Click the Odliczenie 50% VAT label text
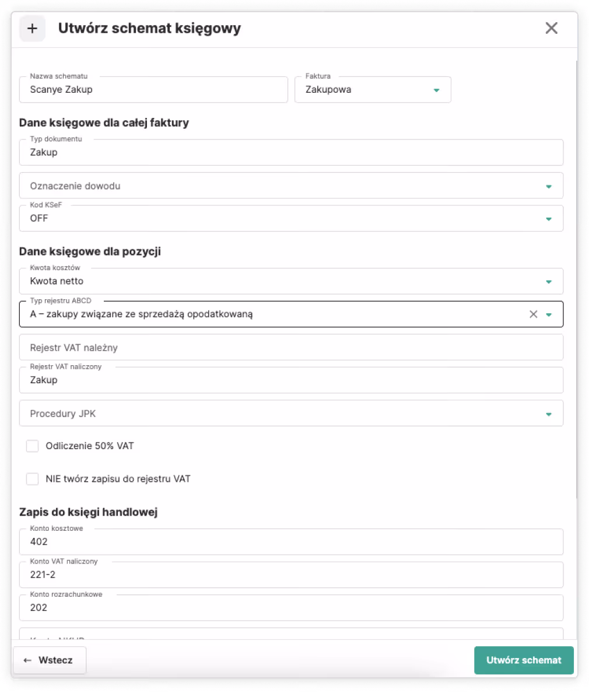This screenshot has height=700, width=589. 90,446
